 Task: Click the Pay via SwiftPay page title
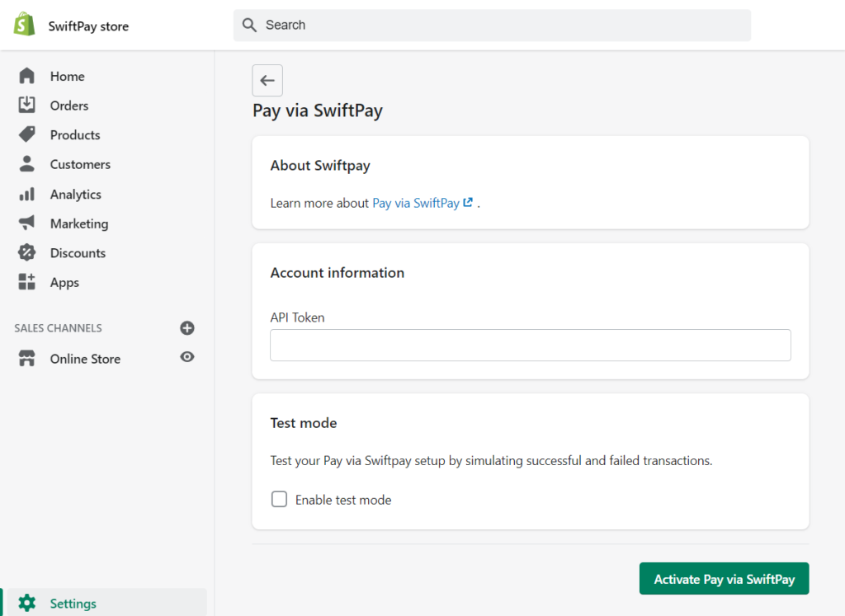point(318,111)
